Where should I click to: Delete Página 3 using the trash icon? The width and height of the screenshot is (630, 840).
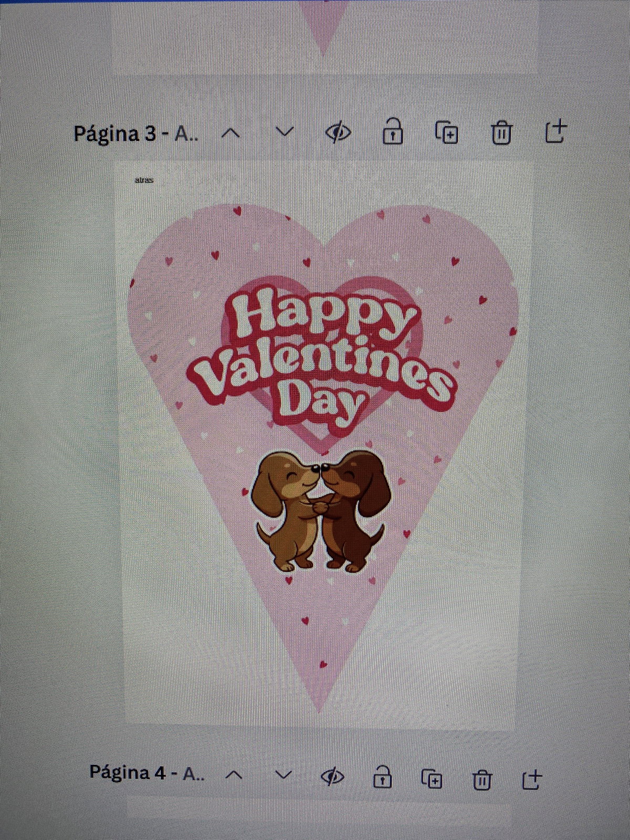pyautogui.click(x=501, y=132)
